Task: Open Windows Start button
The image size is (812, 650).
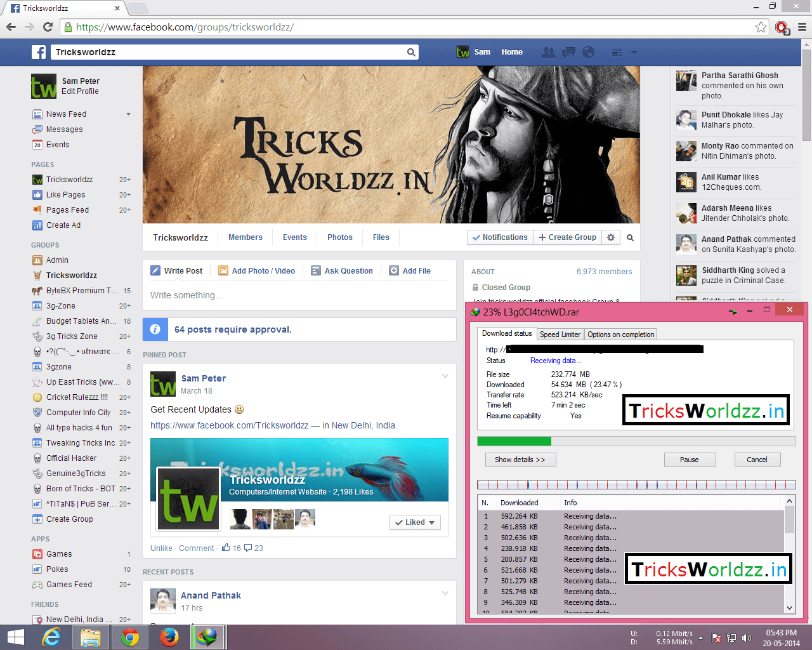Action: 15,637
